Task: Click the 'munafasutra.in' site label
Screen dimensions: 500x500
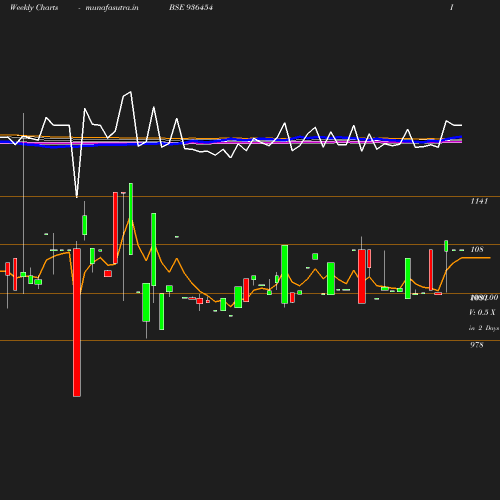Action: click(x=112, y=7)
